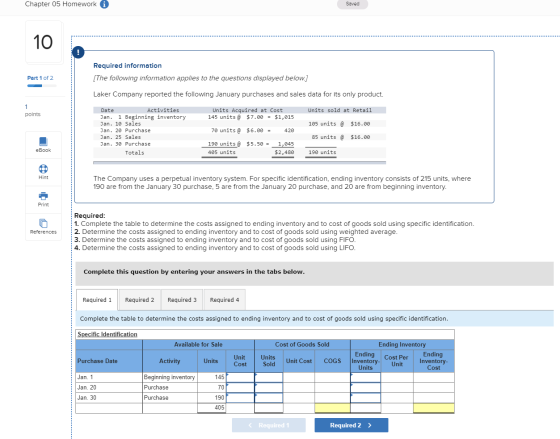The height and width of the screenshot is (439, 560).
Task: Click the Part 1 of 2 progress bar
Action: pyautogui.click(x=42, y=86)
